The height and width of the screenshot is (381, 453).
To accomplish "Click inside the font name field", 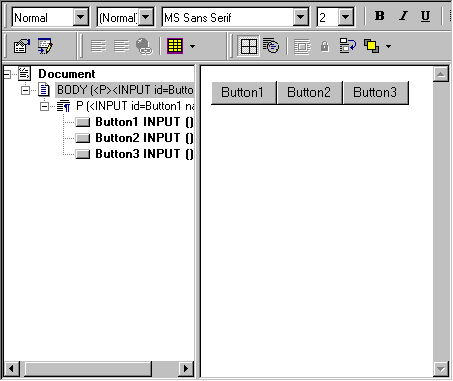I will (228, 17).
